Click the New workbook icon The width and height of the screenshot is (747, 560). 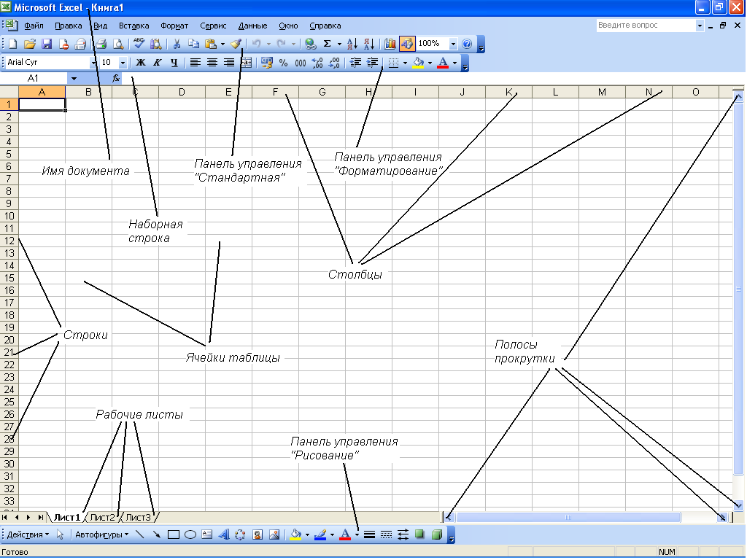click(x=13, y=44)
